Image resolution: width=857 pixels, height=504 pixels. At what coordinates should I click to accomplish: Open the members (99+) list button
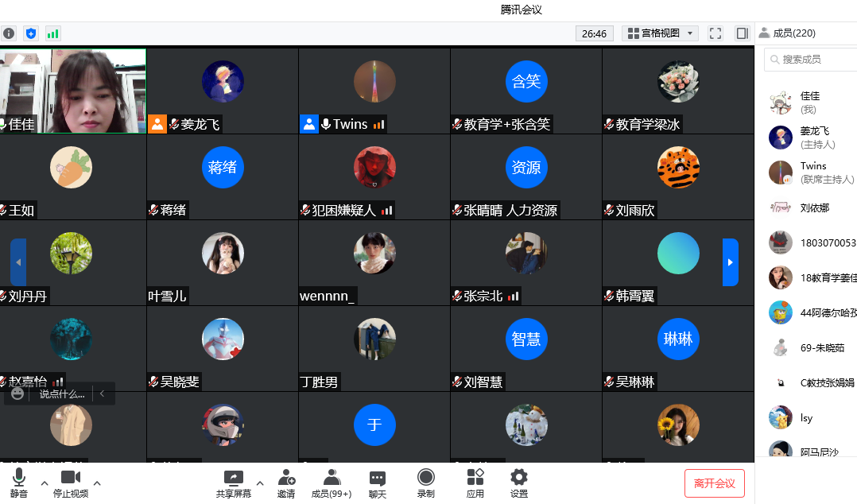point(332,484)
